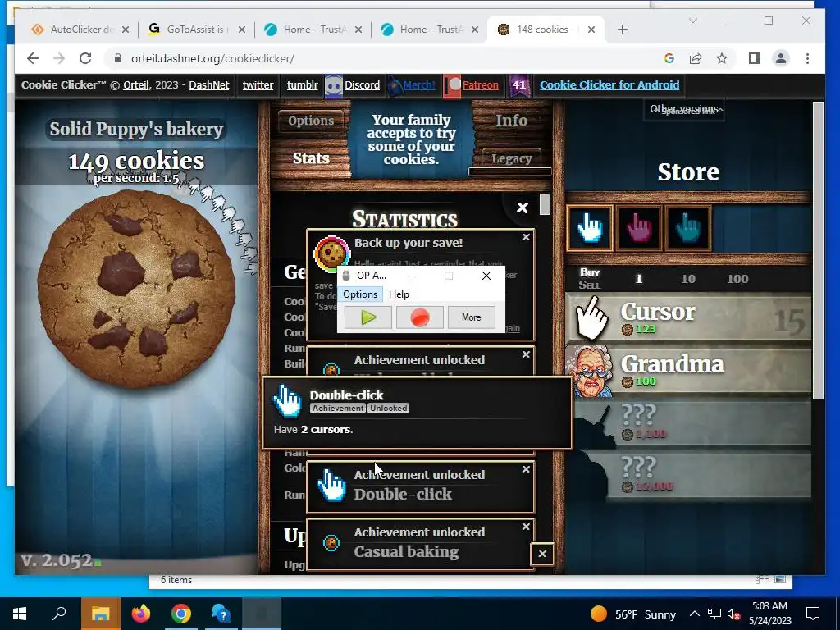Open the Google icon in address bar

click(x=669, y=58)
